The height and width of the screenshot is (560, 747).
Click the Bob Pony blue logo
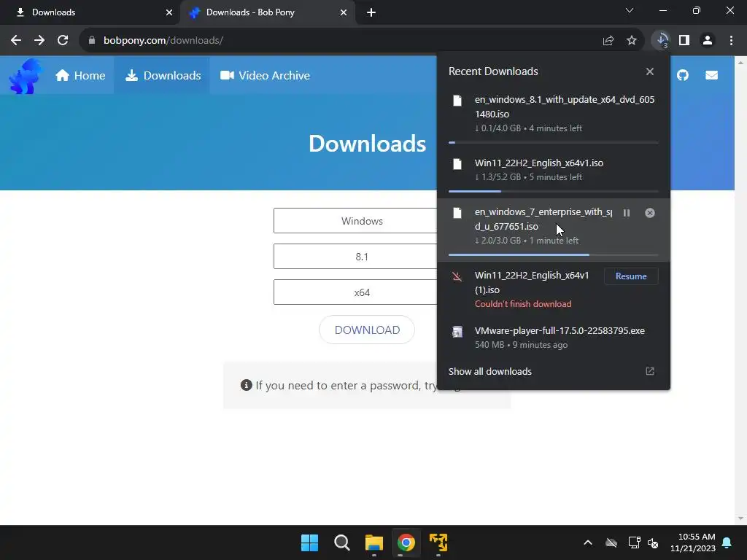(25, 76)
